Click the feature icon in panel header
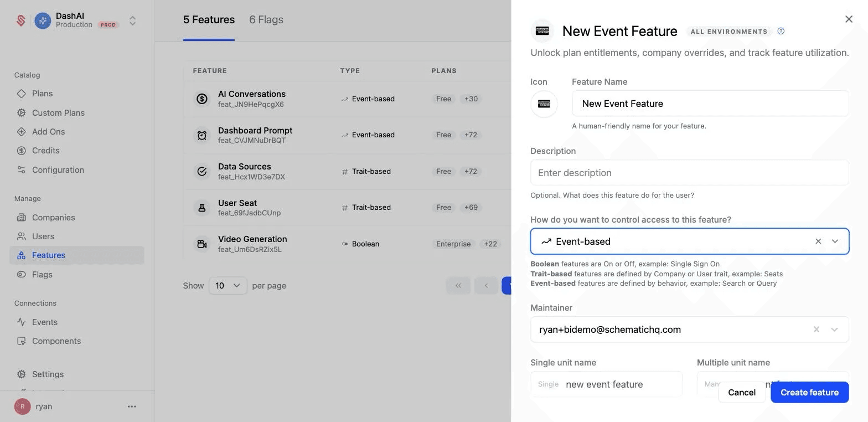The height and width of the screenshot is (422, 868). pyautogui.click(x=542, y=31)
